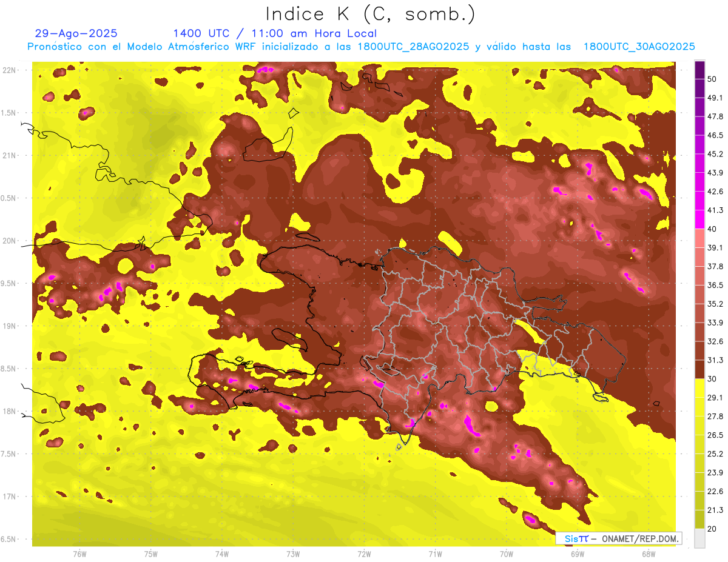Viewport: 728px width, 562px height.
Task: Click the colorbar value '37.8'
Action: tap(715, 266)
